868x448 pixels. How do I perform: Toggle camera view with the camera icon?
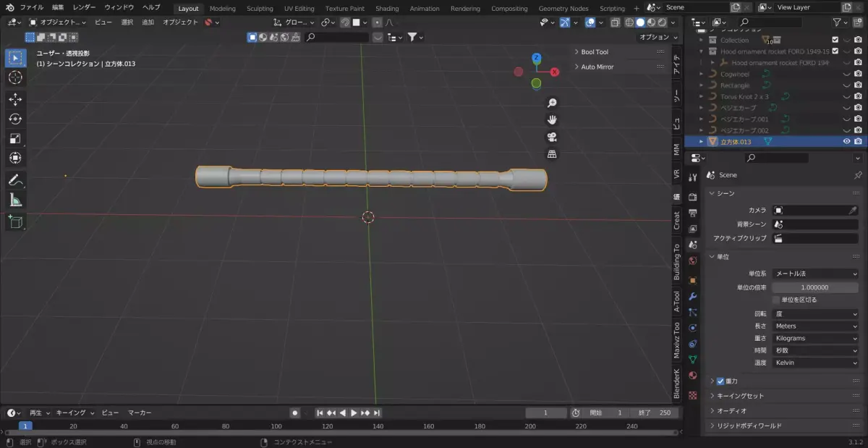(552, 137)
